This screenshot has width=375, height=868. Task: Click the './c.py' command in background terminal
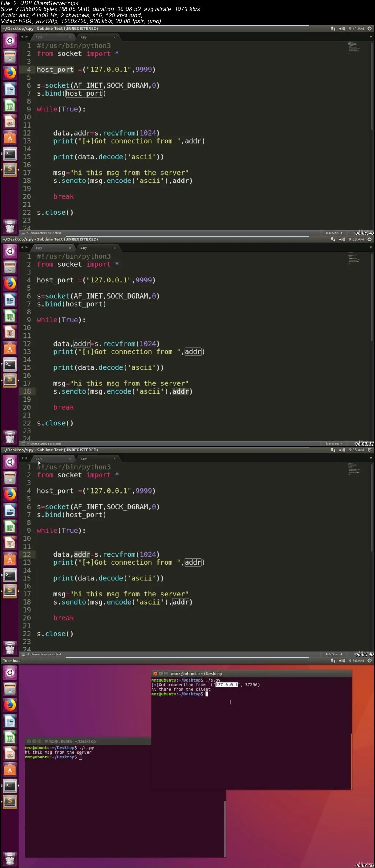[87, 748]
